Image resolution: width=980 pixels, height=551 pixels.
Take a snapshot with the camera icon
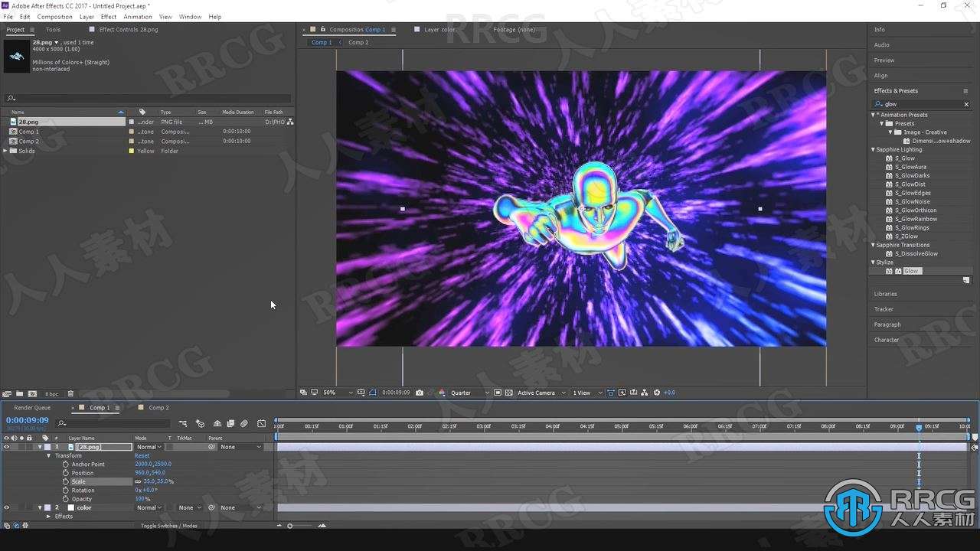[420, 393]
